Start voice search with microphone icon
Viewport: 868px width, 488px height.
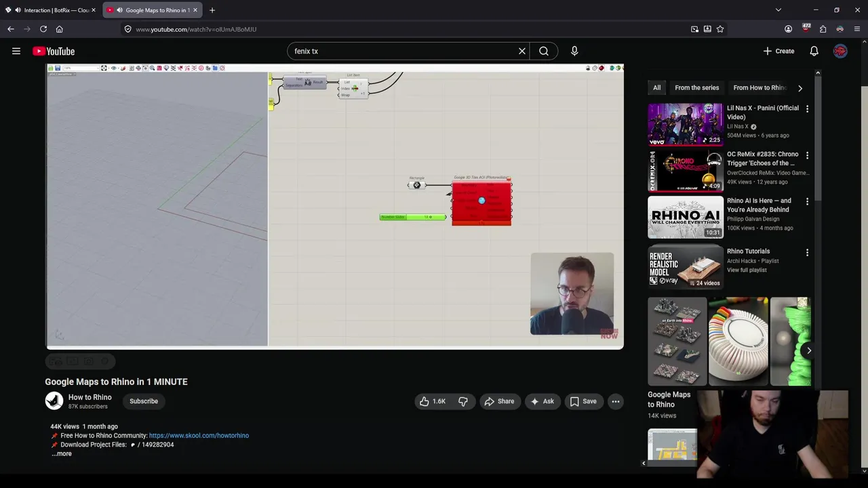(x=574, y=51)
